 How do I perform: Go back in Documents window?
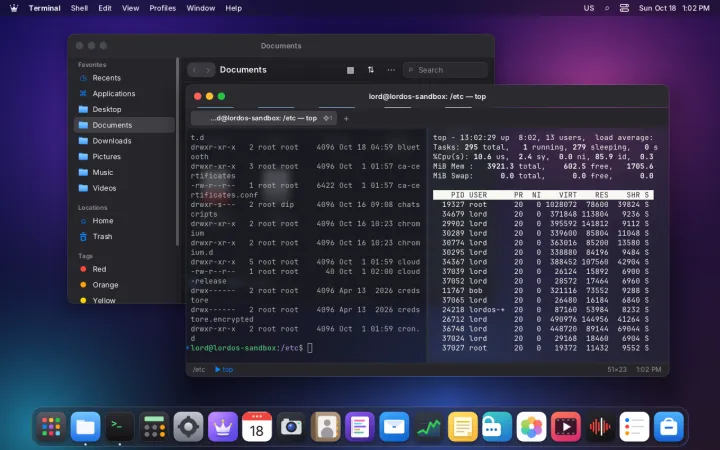(194, 70)
